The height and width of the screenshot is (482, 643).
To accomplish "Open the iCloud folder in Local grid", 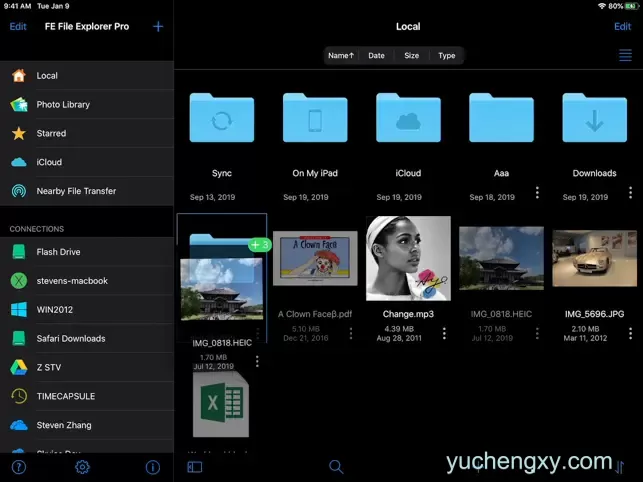I will pos(408,118).
